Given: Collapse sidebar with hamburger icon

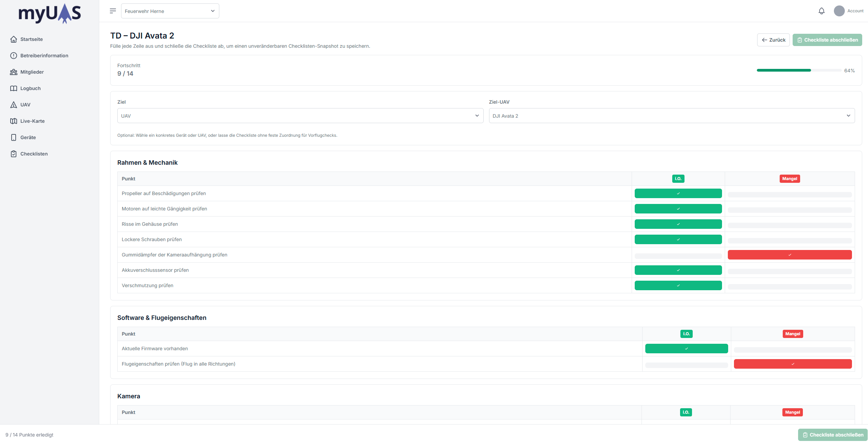Looking at the screenshot, I should pyautogui.click(x=113, y=11).
